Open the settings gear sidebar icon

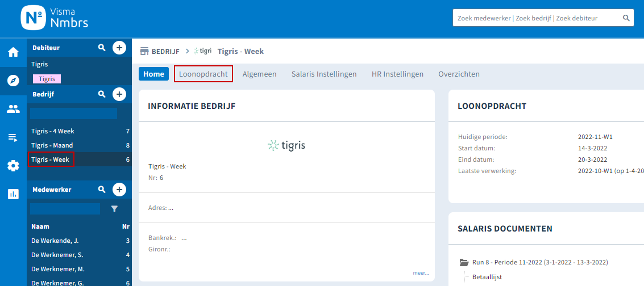click(13, 166)
